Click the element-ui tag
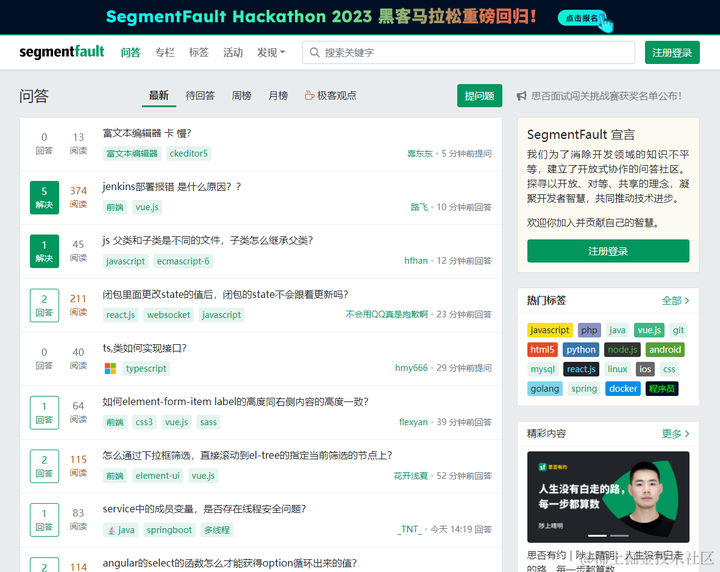 pos(158,476)
